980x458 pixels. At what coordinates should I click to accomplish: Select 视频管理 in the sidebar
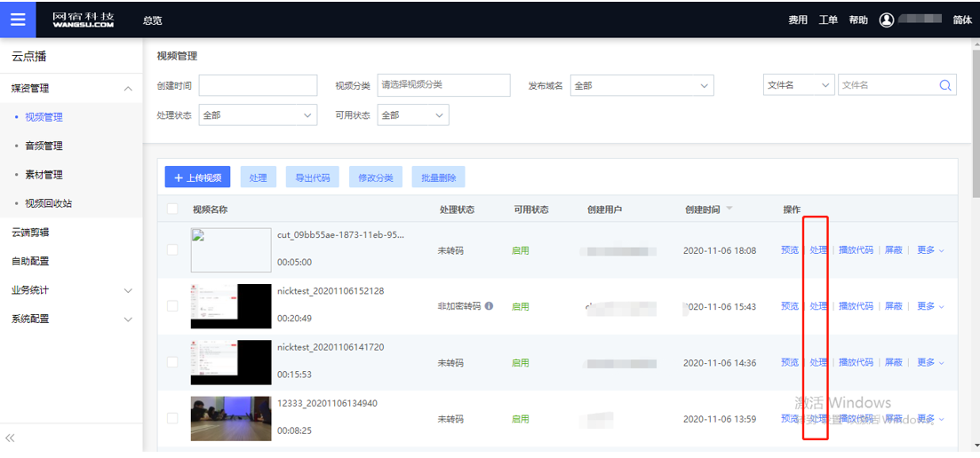[x=44, y=116]
